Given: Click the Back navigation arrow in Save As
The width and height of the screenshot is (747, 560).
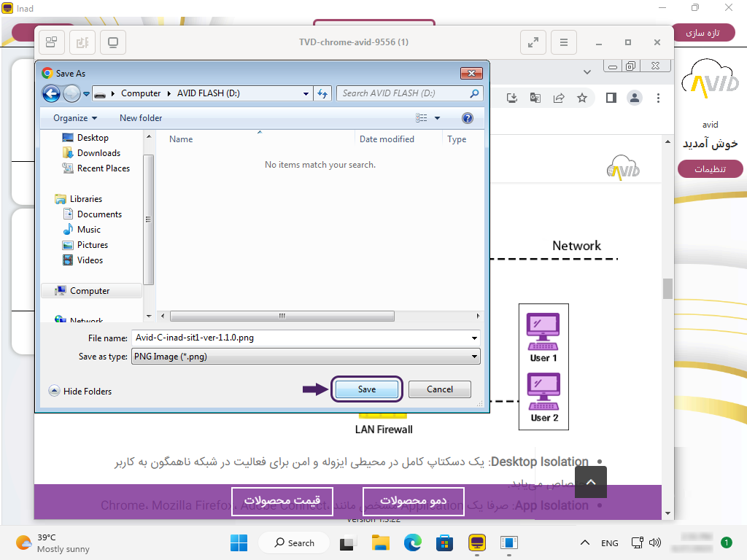Looking at the screenshot, I should (x=52, y=93).
